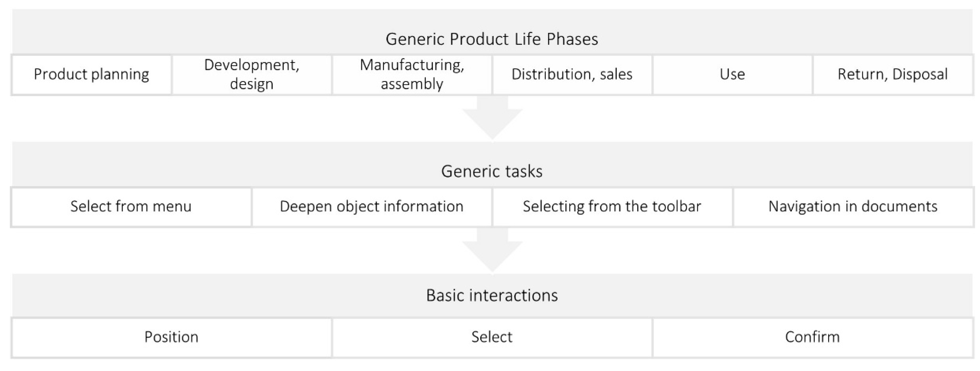Select the Return, Disposal phase cell
The image size is (980, 371).
(893, 75)
